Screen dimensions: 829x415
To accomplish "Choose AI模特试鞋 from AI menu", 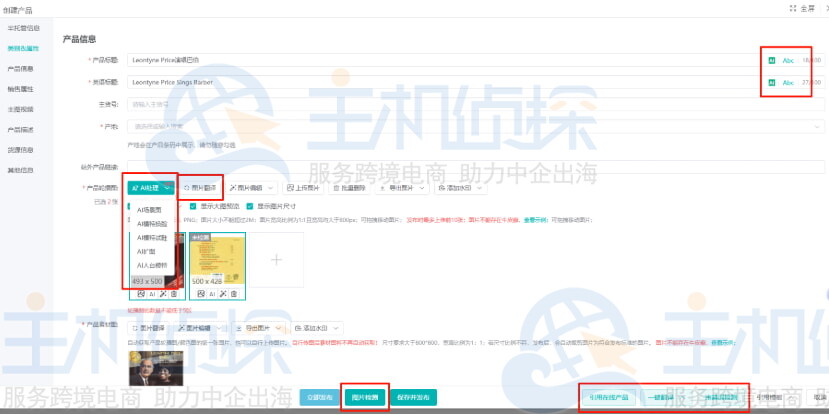I will 152,238.
